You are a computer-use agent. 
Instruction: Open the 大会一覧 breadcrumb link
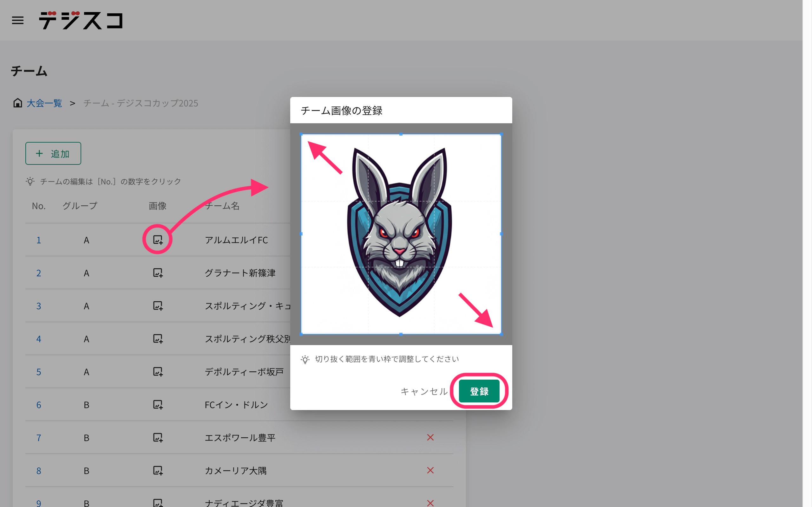(x=44, y=103)
